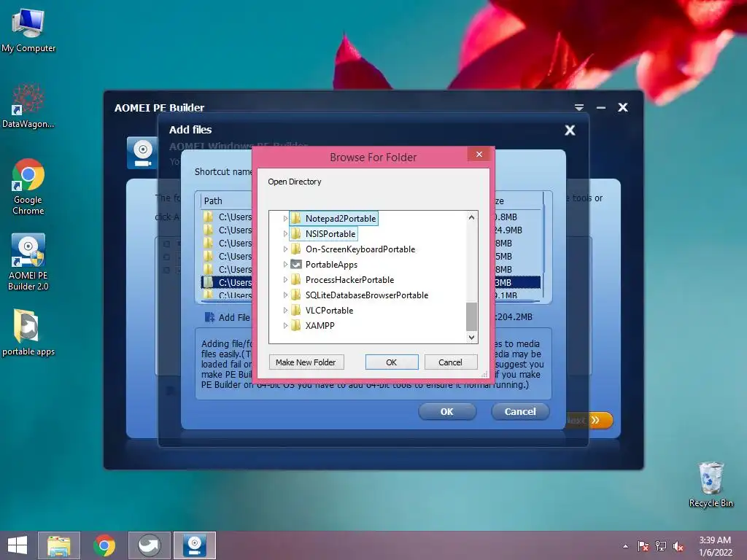
Task: Open DataWagon desktop shortcut
Action: click(x=28, y=106)
